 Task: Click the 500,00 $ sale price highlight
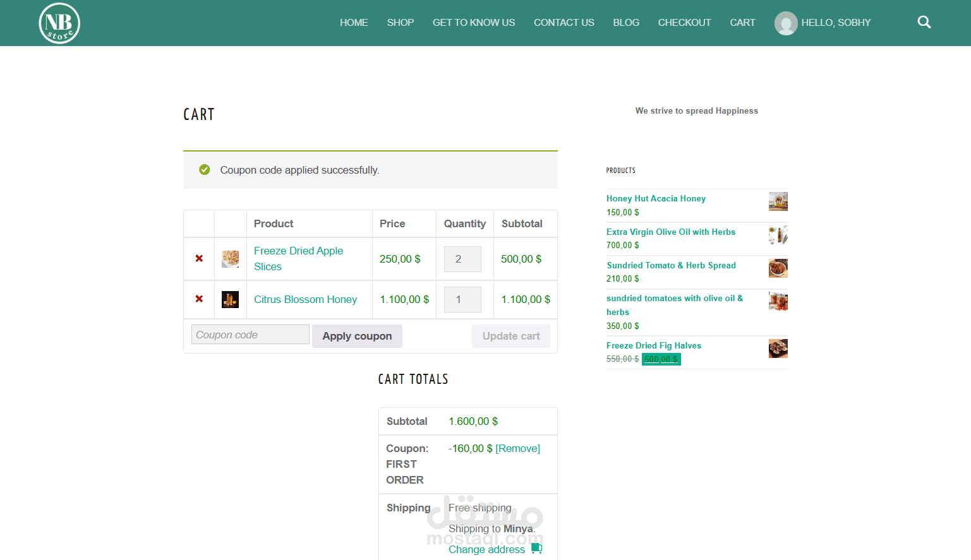(661, 359)
